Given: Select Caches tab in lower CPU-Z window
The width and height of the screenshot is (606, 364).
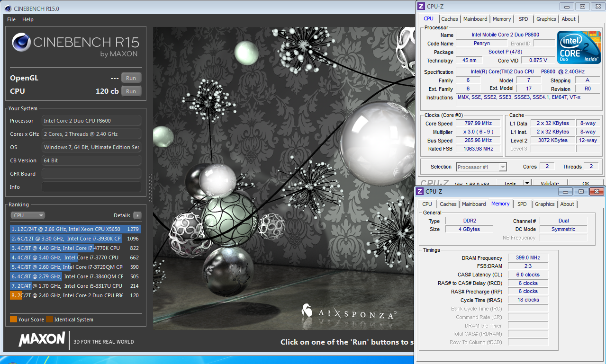Looking at the screenshot, I should [448, 204].
